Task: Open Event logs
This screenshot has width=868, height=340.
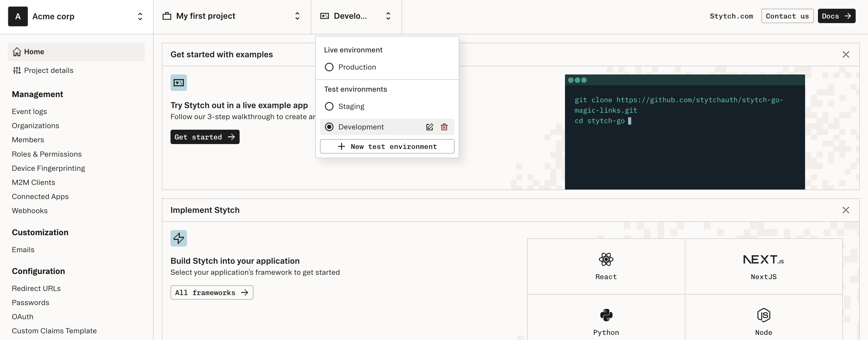Action: click(29, 111)
